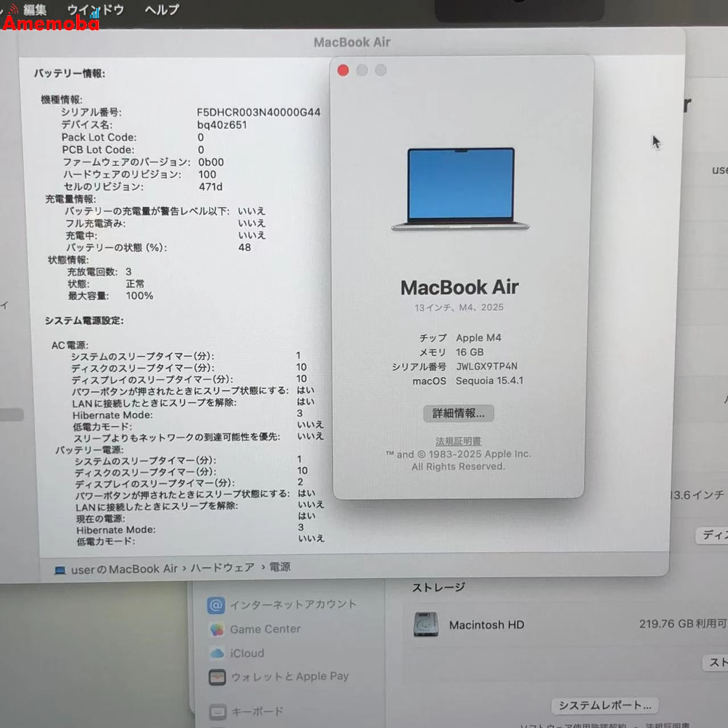Select the Game Center icon in the sidebar
The image size is (728, 728).
click(217, 629)
